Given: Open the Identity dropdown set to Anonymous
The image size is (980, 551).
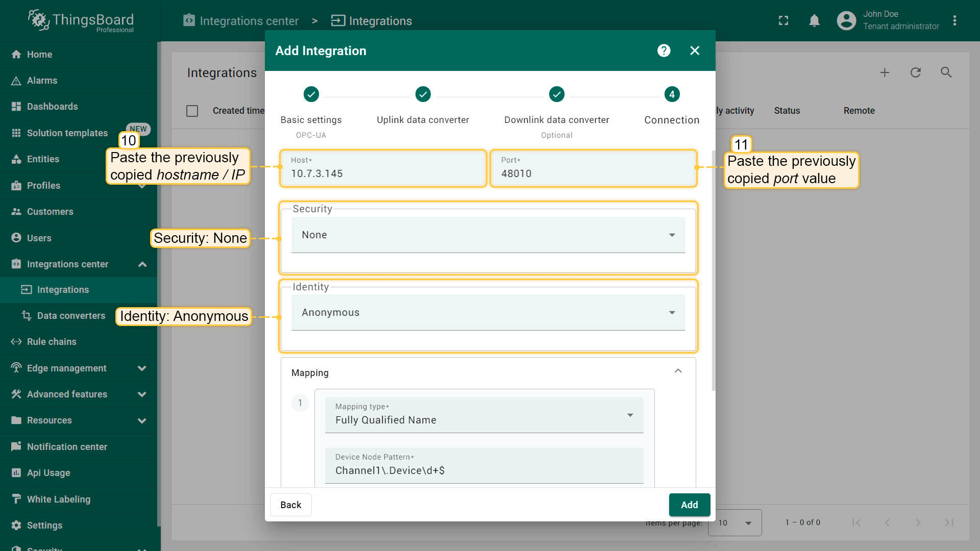Looking at the screenshot, I should [x=488, y=313].
